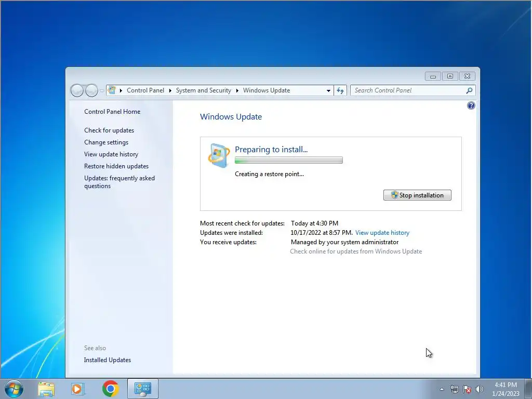Open the Windows Start menu orb
The height and width of the screenshot is (399, 532).
pyautogui.click(x=14, y=389)
